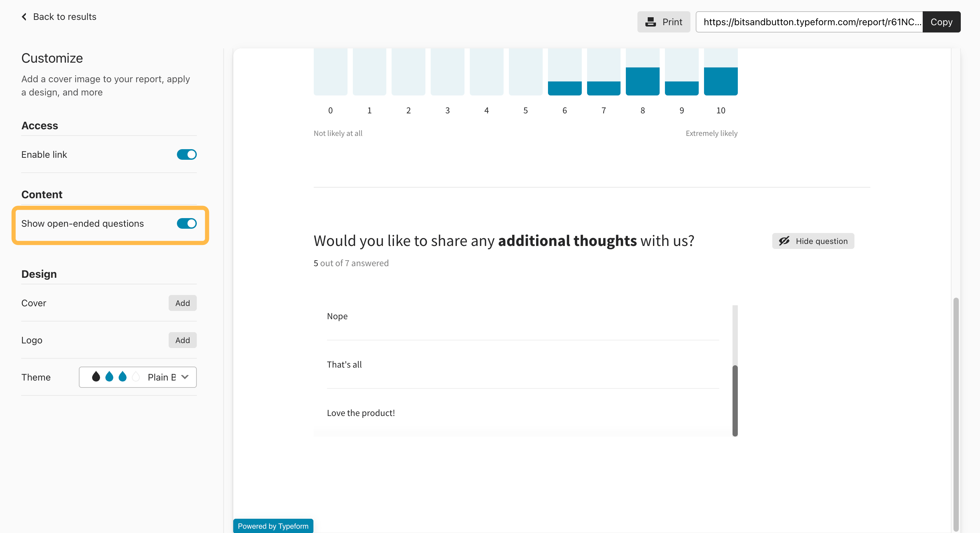This screenshot has height=533, width=980.
Task: Expand the Theme dropdown chevron
Action: 185,377
